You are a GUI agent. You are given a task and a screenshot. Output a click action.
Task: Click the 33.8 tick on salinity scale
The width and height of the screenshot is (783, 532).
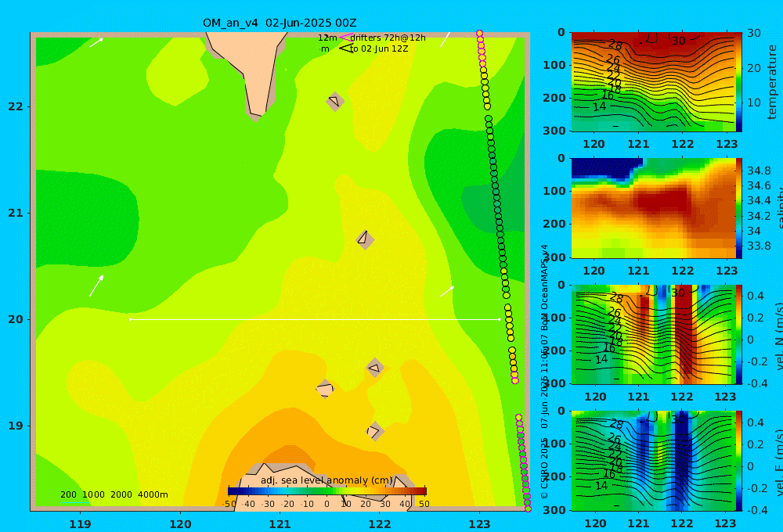coord(759,246)
